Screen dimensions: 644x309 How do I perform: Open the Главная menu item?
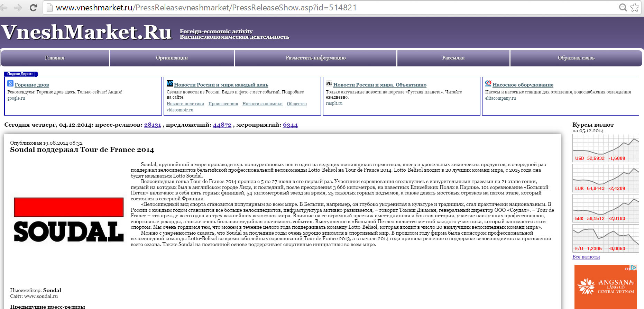[55, 58]
